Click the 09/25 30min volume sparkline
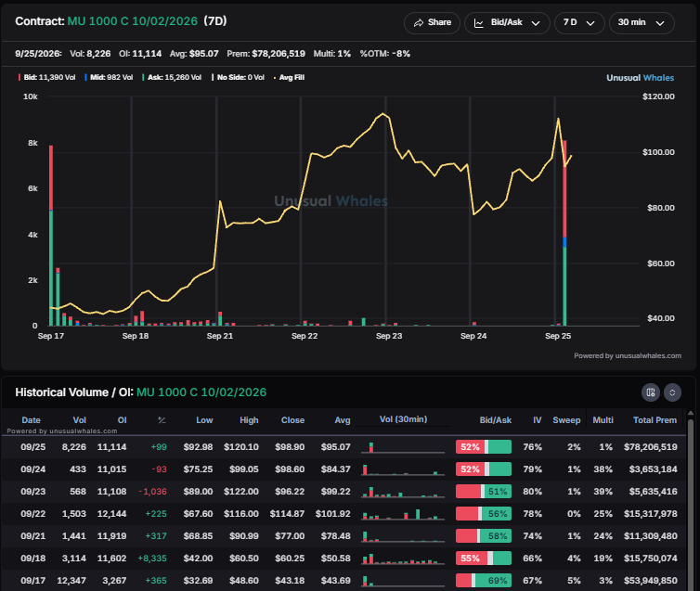This screenshot has width=700, height=591. [x=403, y=447]
